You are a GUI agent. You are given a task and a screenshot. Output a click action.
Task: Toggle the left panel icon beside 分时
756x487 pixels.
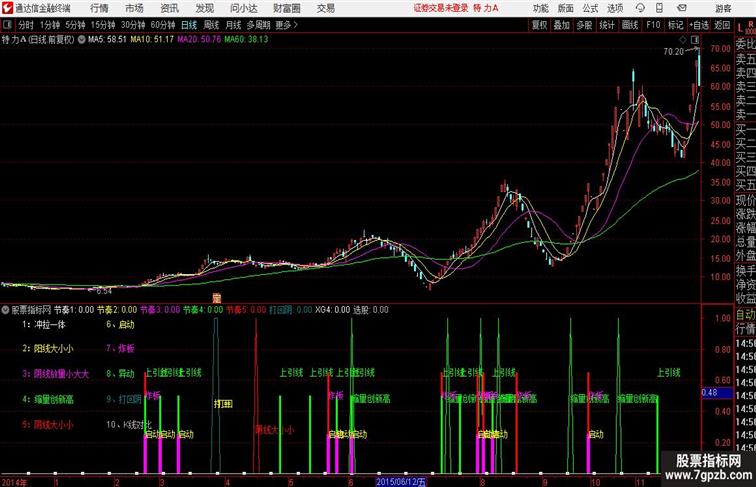pos(7,25)
